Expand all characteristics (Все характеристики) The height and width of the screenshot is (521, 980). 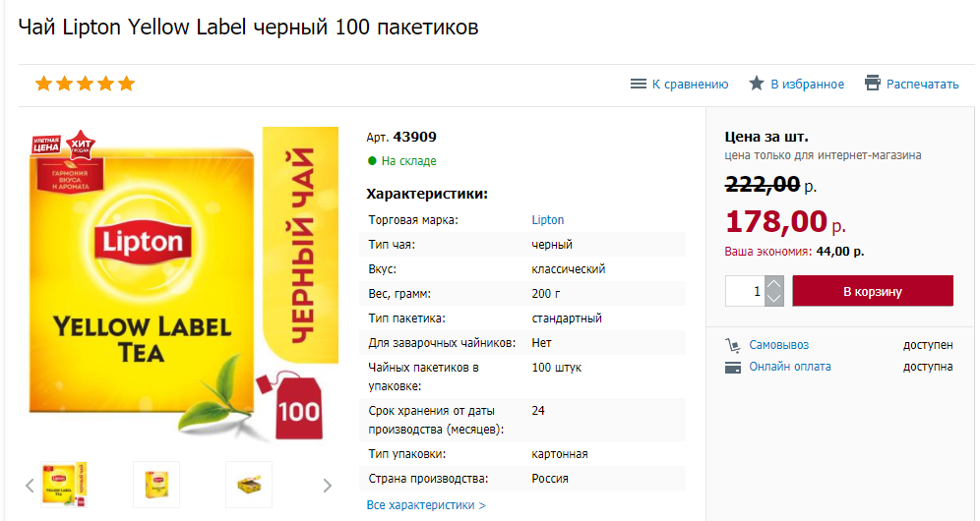(426, 505)
